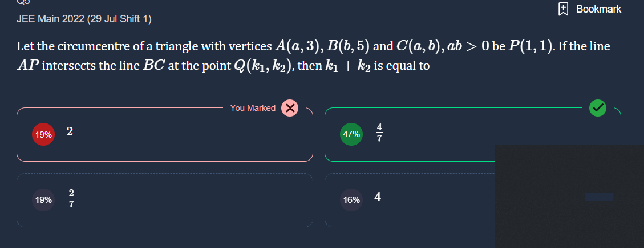Image resolution: width=644 pixels, height=248 pixels.
Task: Click the small blue rectangle in dark overlay
Action: 600,197
